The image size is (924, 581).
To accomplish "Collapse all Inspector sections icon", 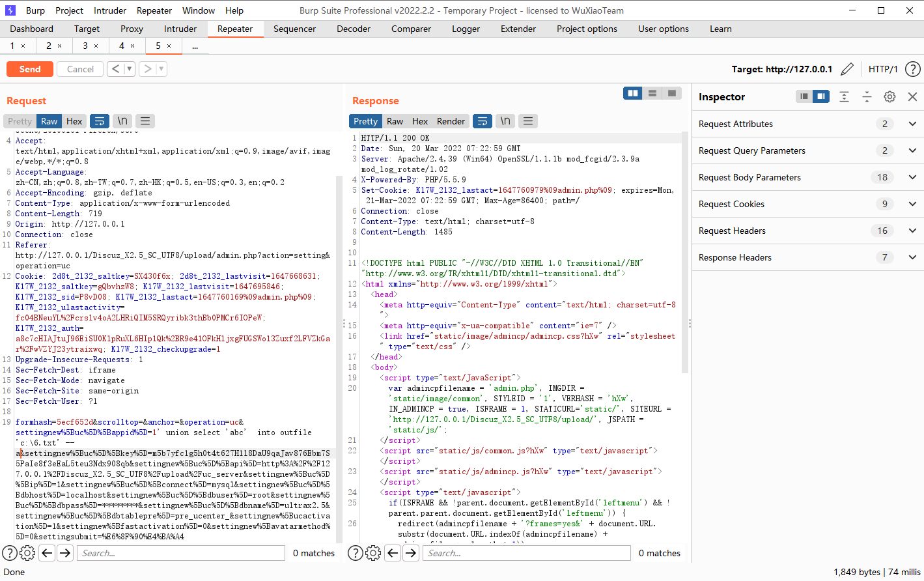I will coord(867,96).
